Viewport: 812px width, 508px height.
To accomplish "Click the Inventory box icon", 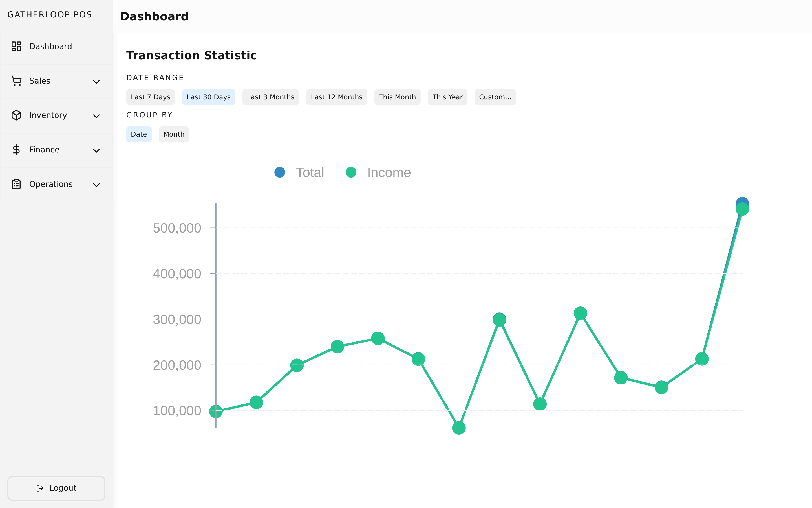I will pos(16,115).
